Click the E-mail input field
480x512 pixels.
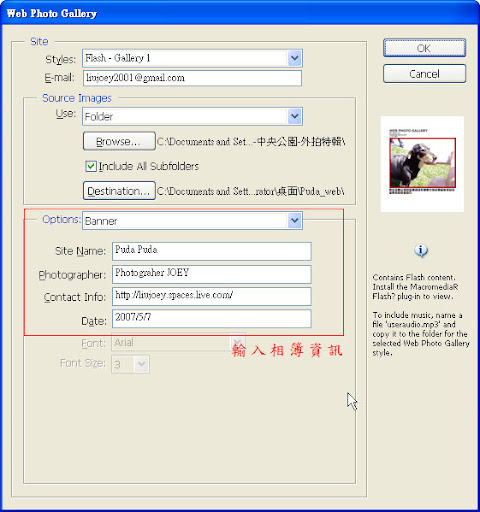192,78
